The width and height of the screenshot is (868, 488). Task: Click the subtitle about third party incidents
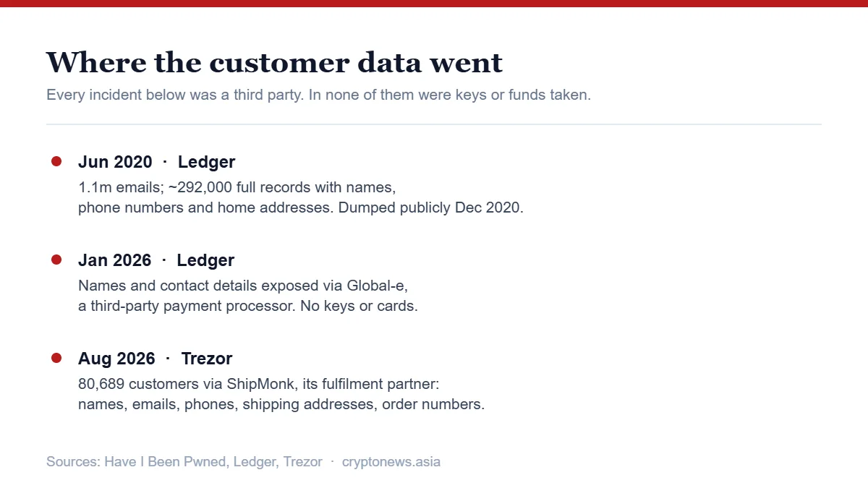point(318,95)
